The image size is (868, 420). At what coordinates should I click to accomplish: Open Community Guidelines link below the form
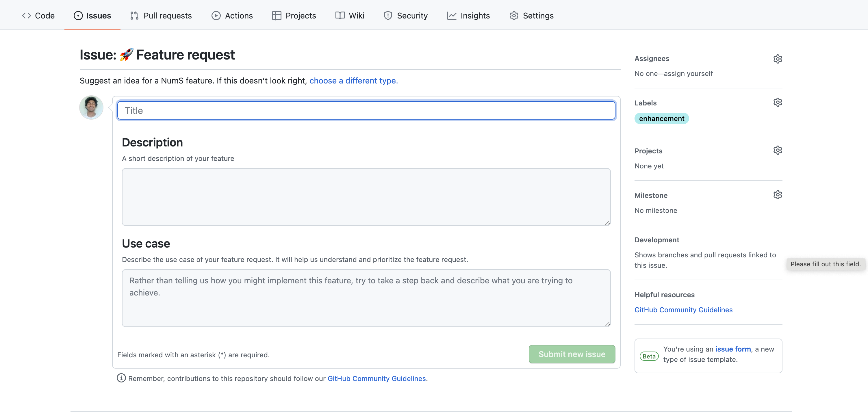pyautogui.click(x=377, y=379)
